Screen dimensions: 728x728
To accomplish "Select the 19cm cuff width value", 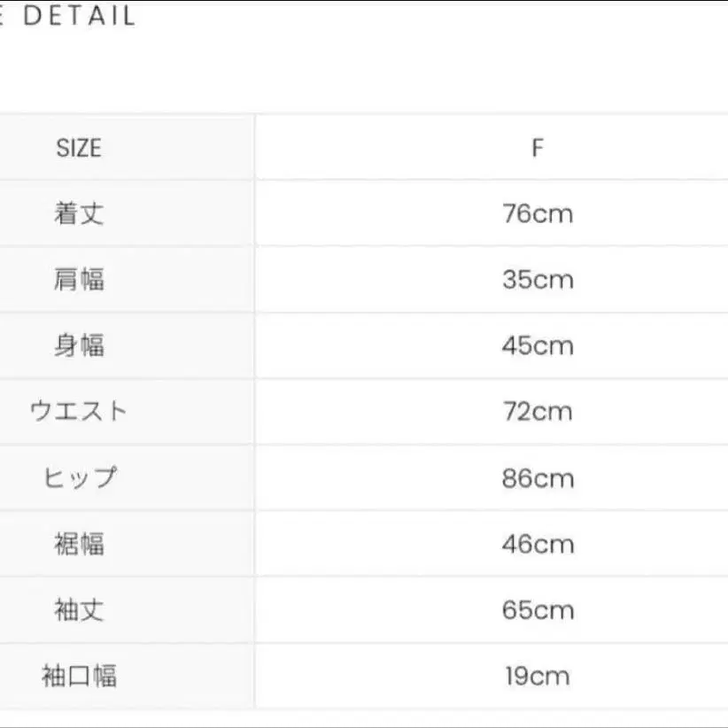I will coord(537,677).
